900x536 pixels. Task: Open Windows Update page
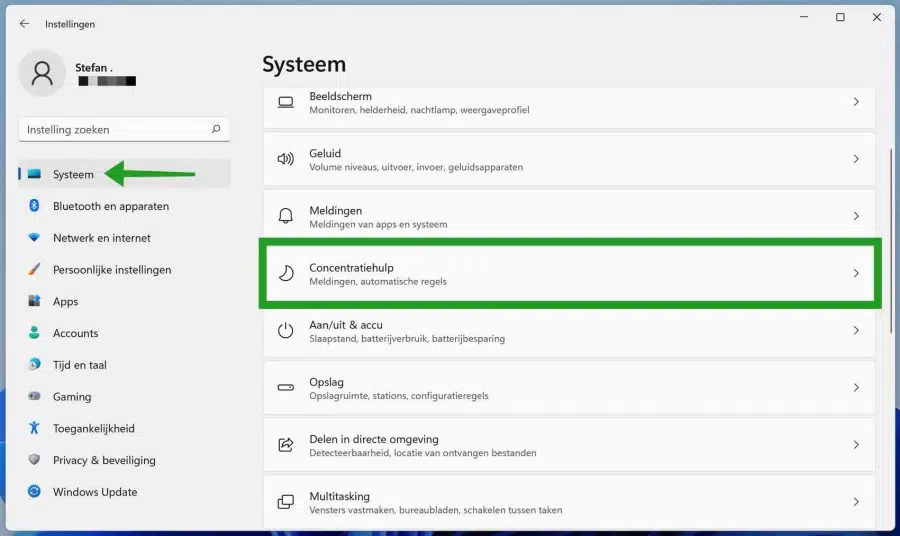tap(124, 492)
